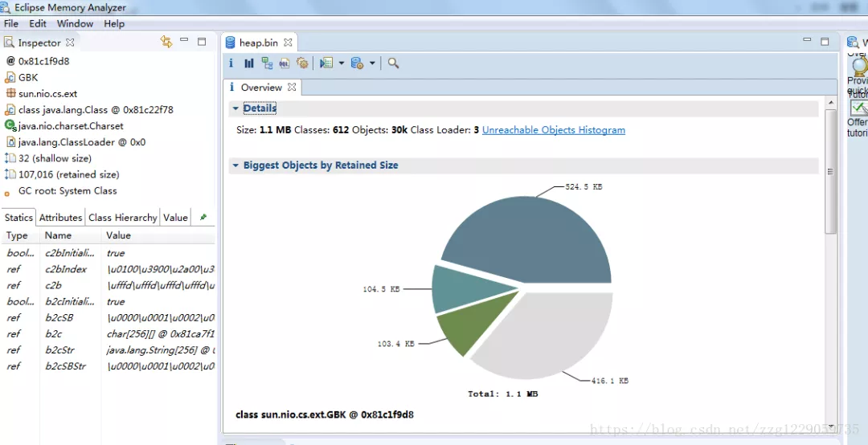This screenshot has height=445, width=868.
Task: Open dropdown arrow next to Query Browser
Action: click(x=373, y=63)
